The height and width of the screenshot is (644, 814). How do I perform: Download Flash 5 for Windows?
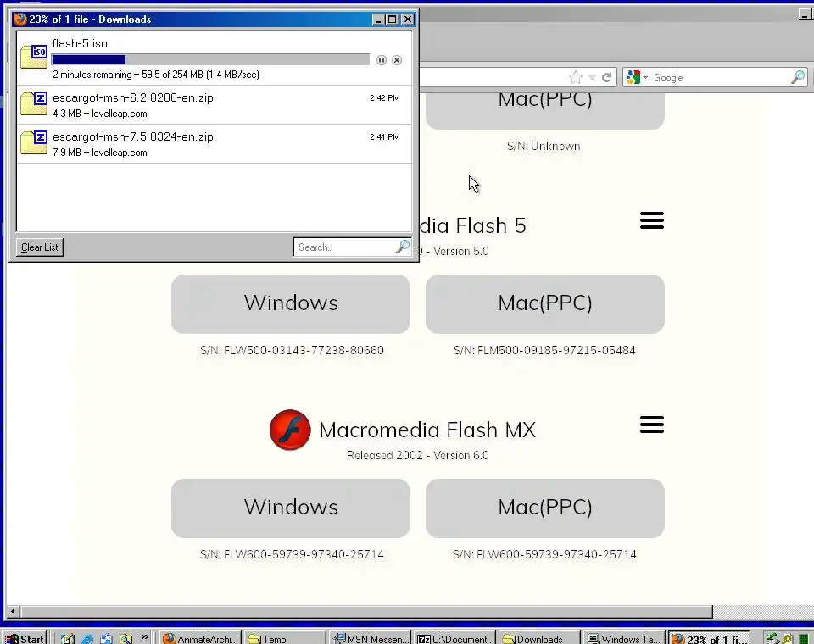[291, 303]
